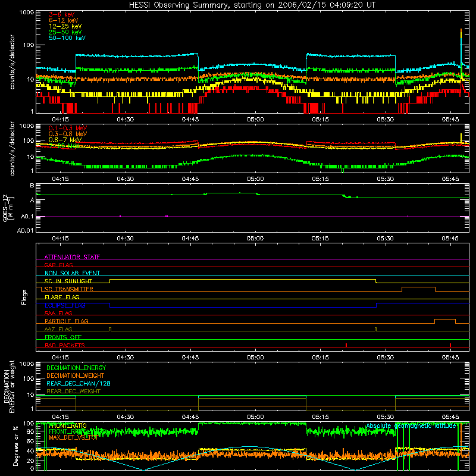This screenshot has width=476, height=476.
Task: Select the 6-12 keV legend label
Action: click(x=64, y=20)
